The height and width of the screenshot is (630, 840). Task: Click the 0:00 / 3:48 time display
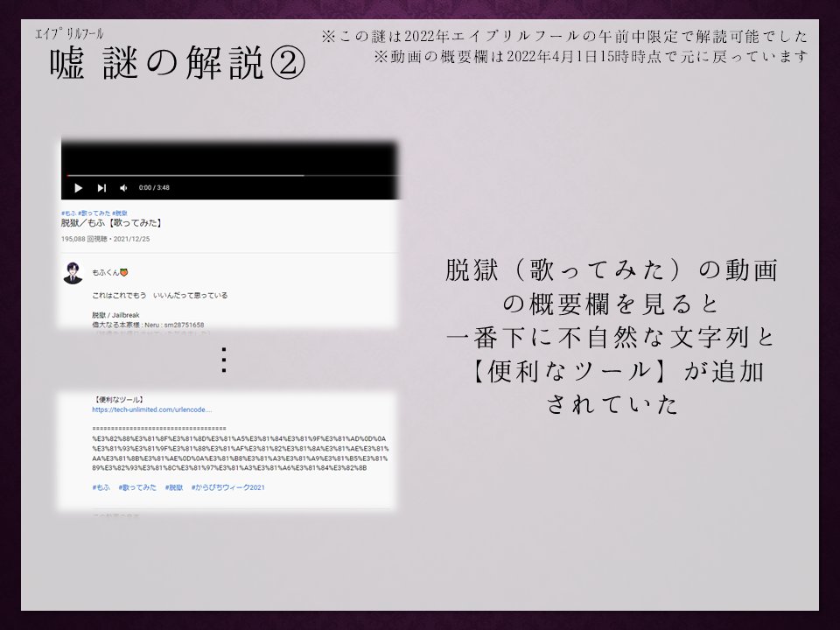154,188
